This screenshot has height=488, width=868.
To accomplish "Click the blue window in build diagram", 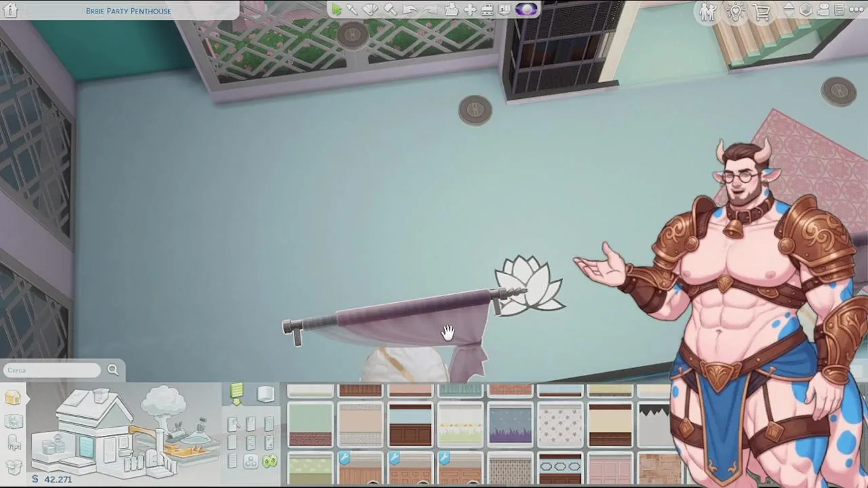I will pos(86,447).
